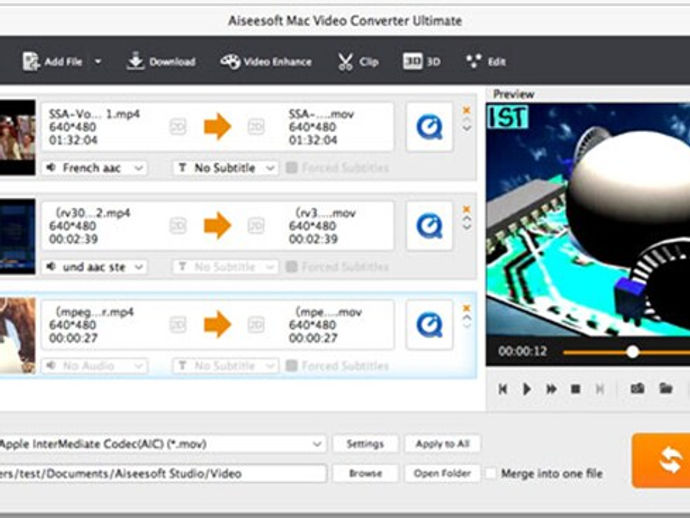The height and width of the screenshot is (518, 690).
Task: Open the No Audio dropdown
Action: coord(94,366)
